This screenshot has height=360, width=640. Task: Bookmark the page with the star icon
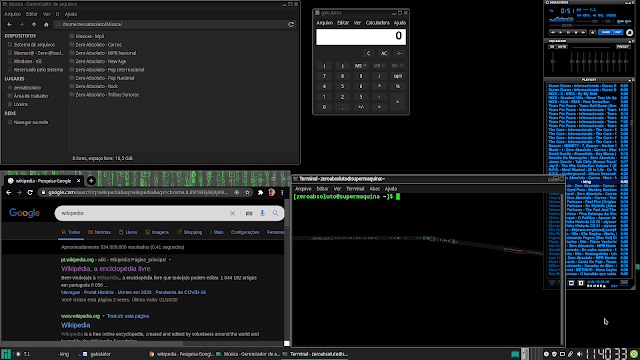[x=247, y=192]
